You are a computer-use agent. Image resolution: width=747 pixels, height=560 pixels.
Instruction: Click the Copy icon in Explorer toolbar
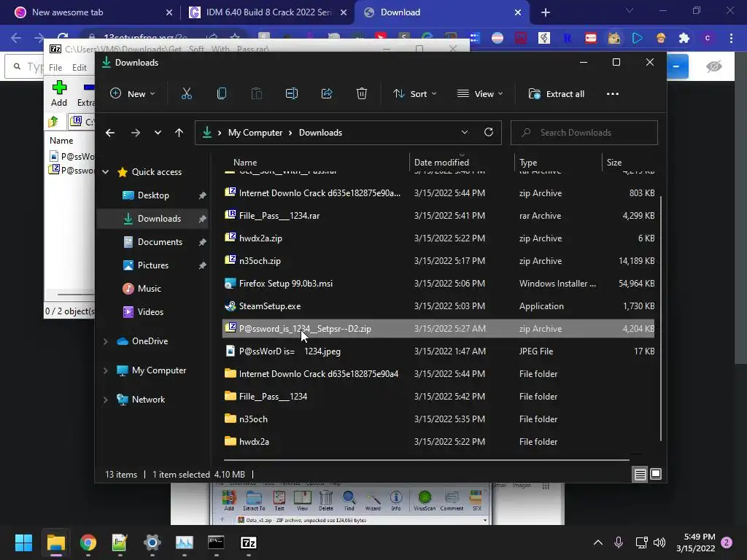point(222,94)
